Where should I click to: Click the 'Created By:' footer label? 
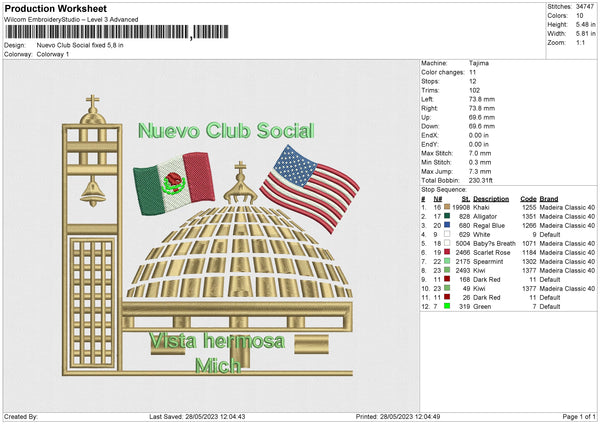(21, 416)
